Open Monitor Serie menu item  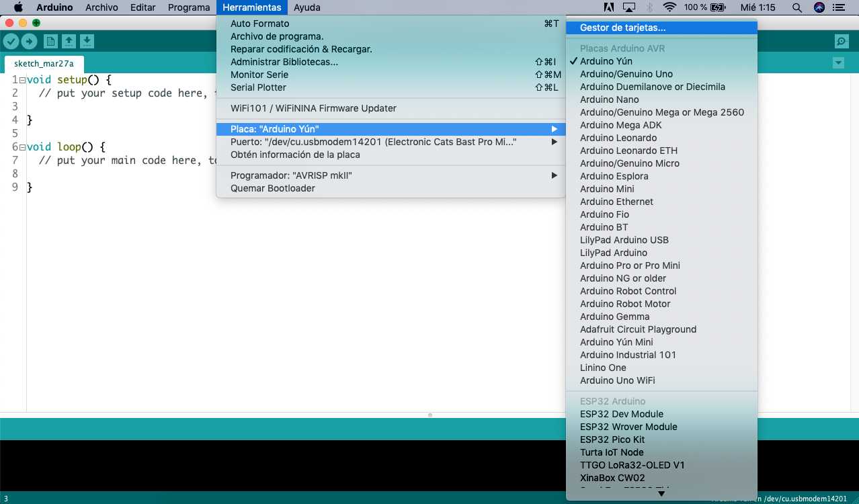[391, 75]
